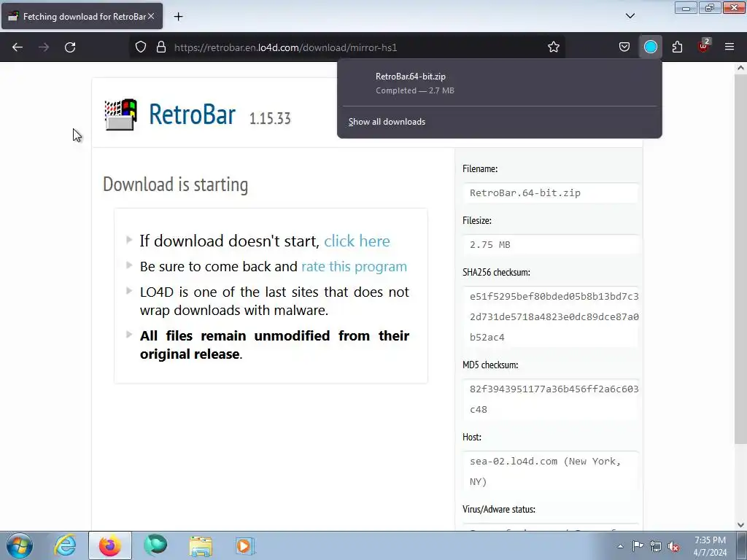Viewport: 747px width, 560px height.
Task: Toggle the downloads panel button
Action: coord(650,47)
